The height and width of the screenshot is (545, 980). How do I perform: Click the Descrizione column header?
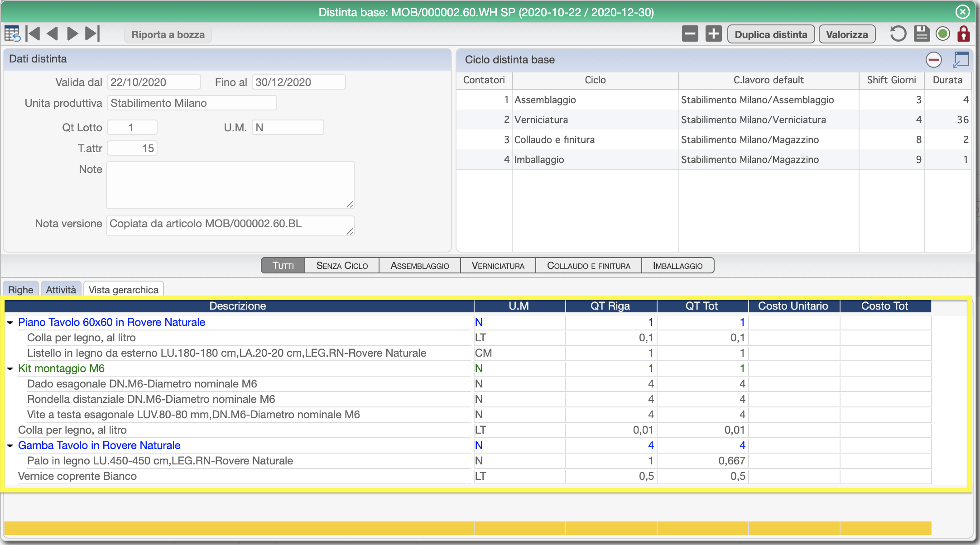coord(239,306)
